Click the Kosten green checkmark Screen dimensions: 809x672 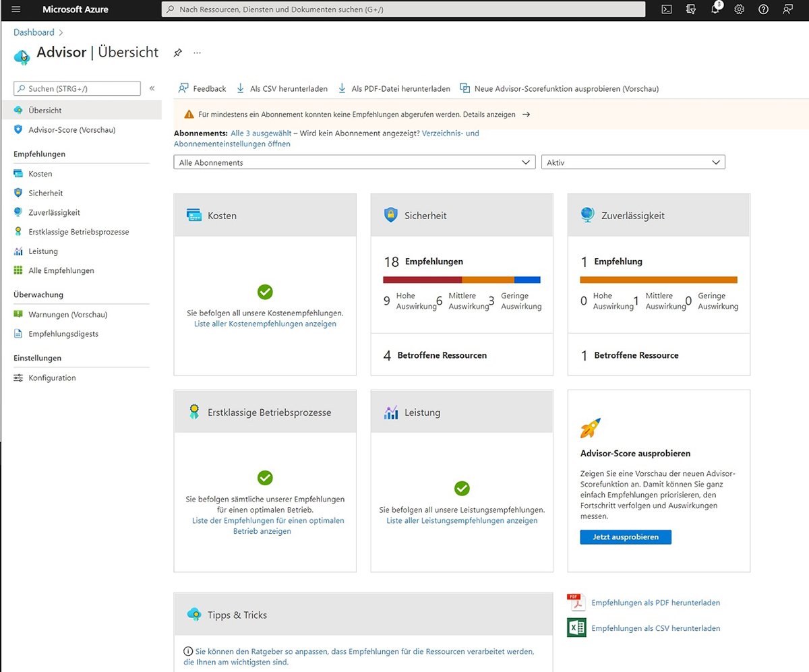265,292
